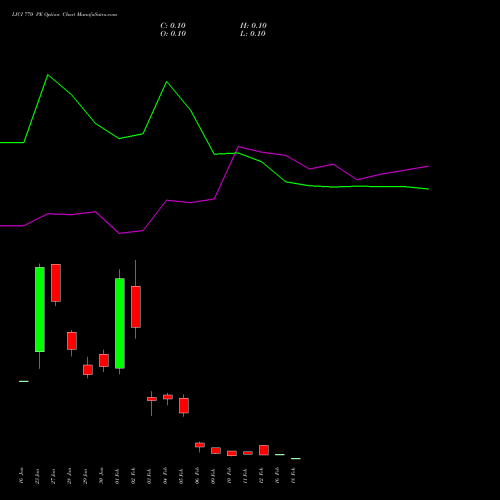Screen dimensions: 500x500
Task: Select the '04 Feb' date axis label
Action: tap(165, 476)
